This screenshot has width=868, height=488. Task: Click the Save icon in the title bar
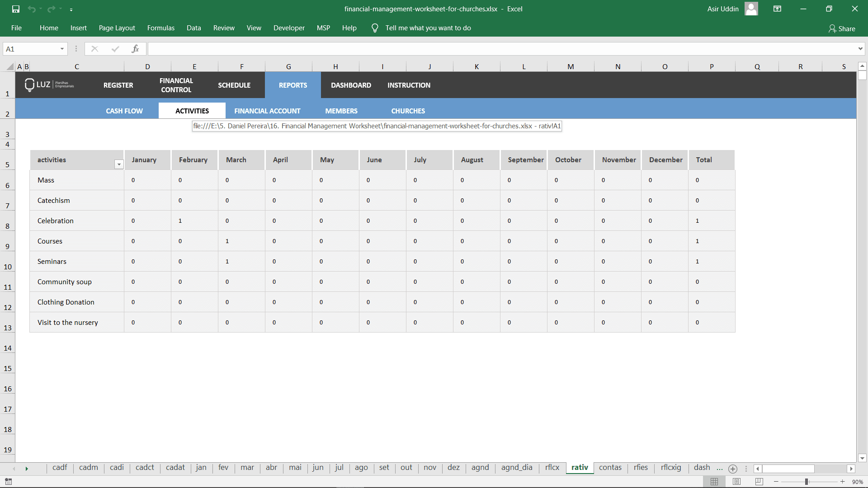(16, 9)
